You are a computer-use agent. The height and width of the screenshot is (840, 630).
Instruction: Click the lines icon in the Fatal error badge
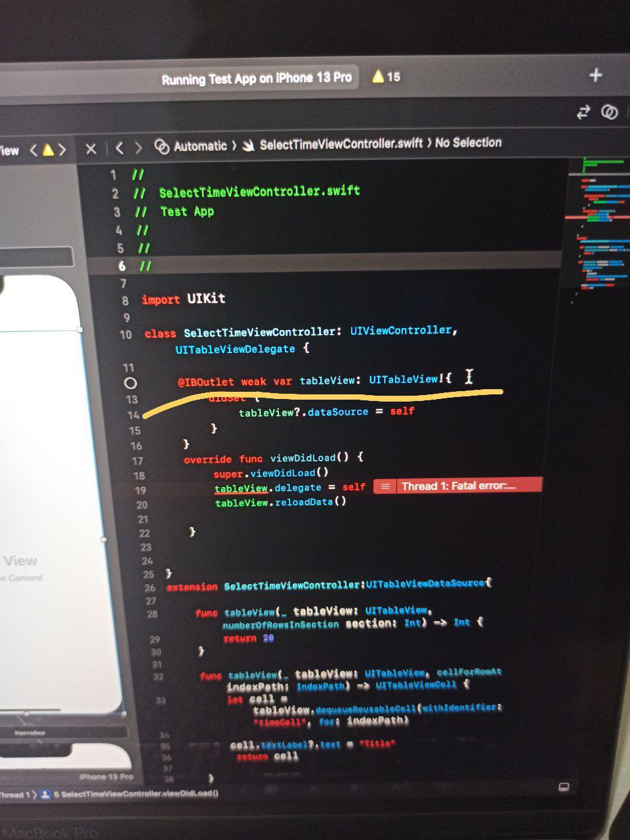point(385,486)
